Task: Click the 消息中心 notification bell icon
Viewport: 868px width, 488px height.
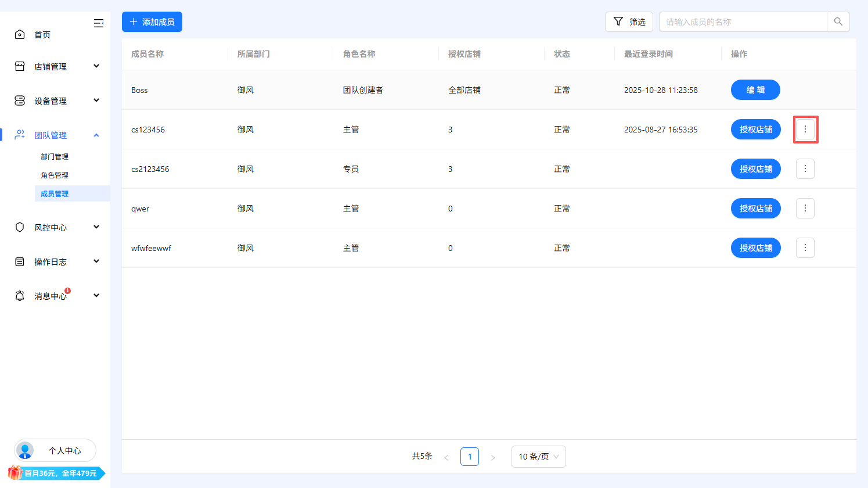Action: [x=19, y=295]
